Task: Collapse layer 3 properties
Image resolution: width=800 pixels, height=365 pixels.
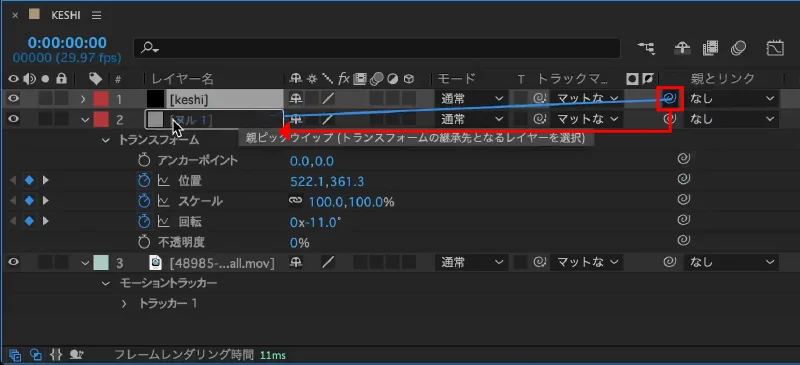Action: (x=85, y=263)
